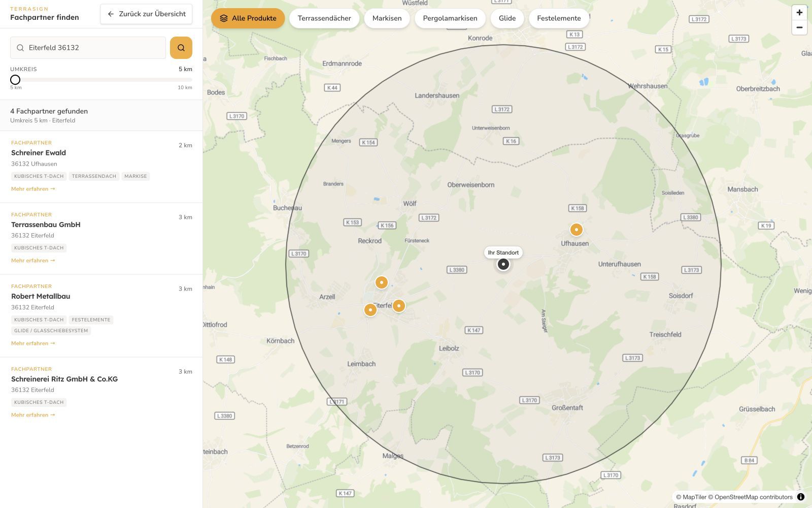Image resolution: width=812 pixels, height=508 pixels.
Task: Click the FESTELEMENTE tag of Robert Metallbau
Action: point(91,320)
